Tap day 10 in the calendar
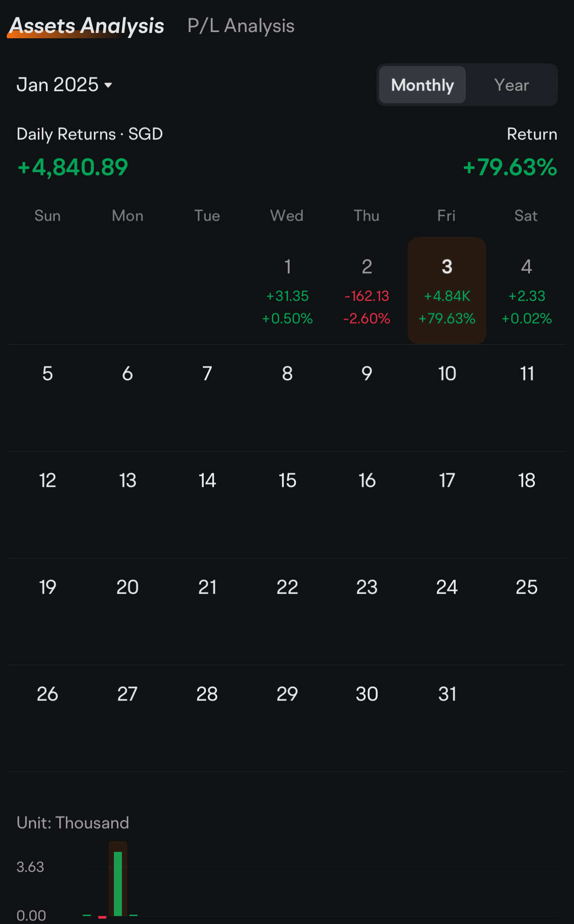574x924 pixels. [x=447, y=374]
